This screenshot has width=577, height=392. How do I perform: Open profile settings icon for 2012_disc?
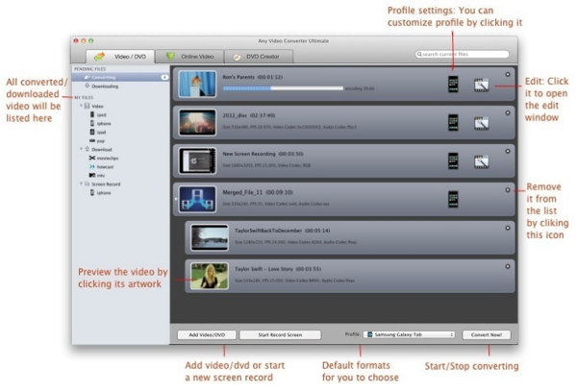453,122
